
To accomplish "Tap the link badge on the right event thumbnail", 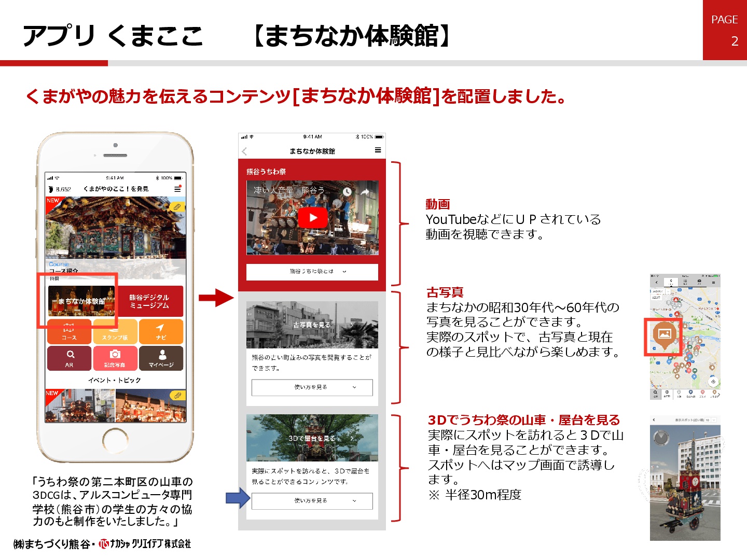I will click(177, 396).
